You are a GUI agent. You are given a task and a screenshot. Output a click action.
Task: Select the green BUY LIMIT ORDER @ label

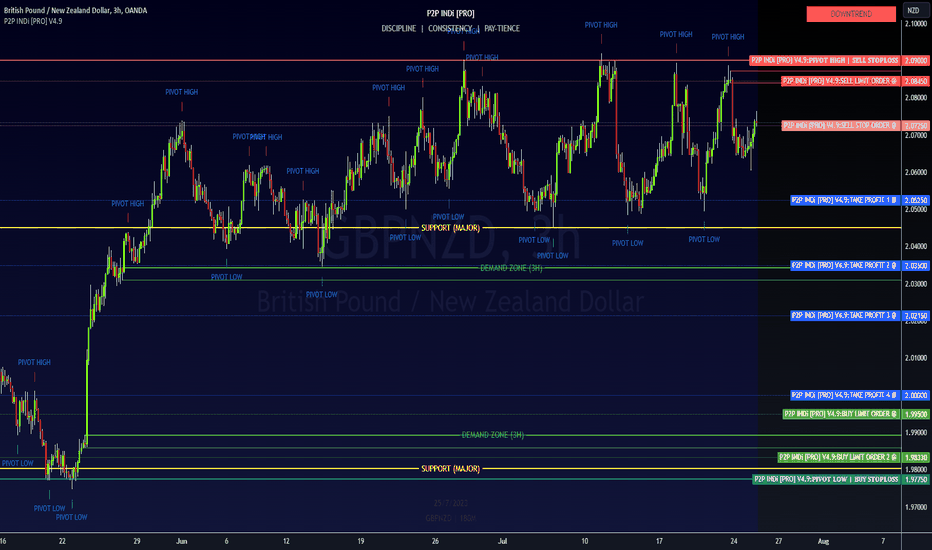click(840, 414)
